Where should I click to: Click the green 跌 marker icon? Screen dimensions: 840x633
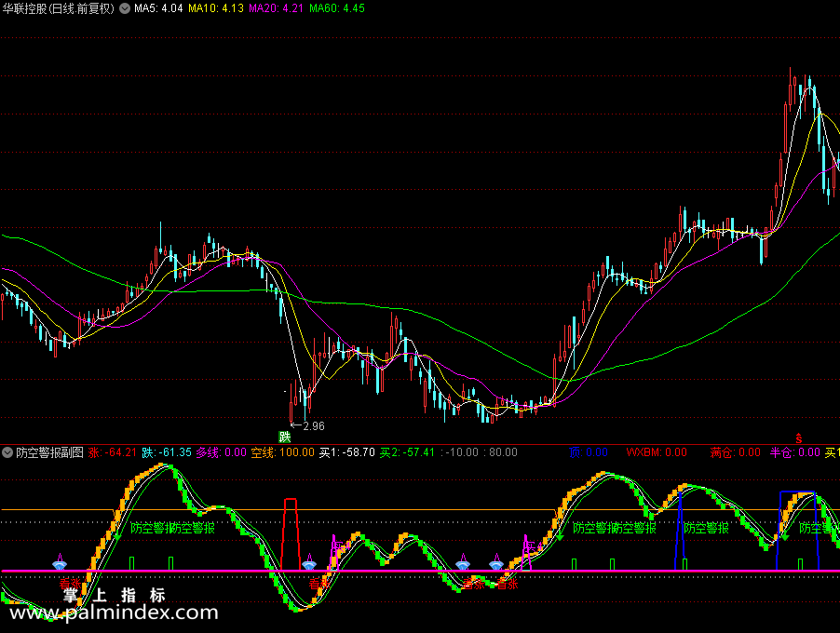(284, 437)
